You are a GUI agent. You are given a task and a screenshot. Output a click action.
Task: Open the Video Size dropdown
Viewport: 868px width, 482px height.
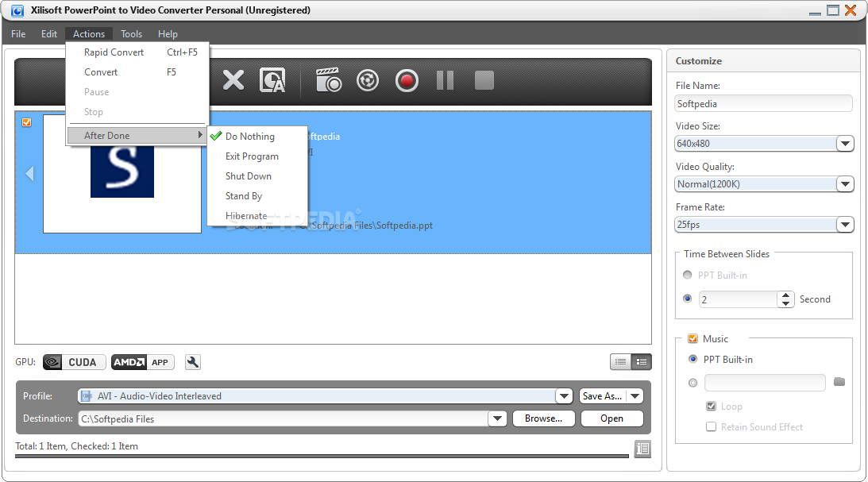click(x=845, y=144)
